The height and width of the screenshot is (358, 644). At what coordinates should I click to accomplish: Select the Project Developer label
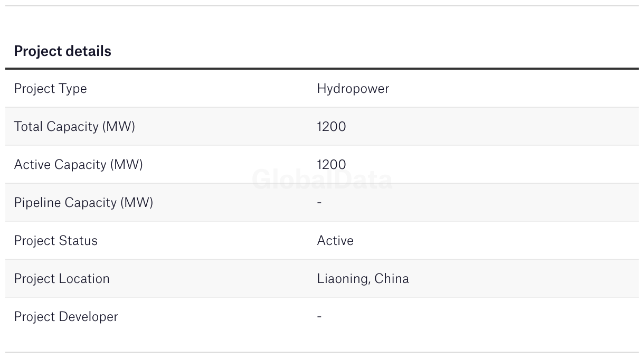point(66,317)
